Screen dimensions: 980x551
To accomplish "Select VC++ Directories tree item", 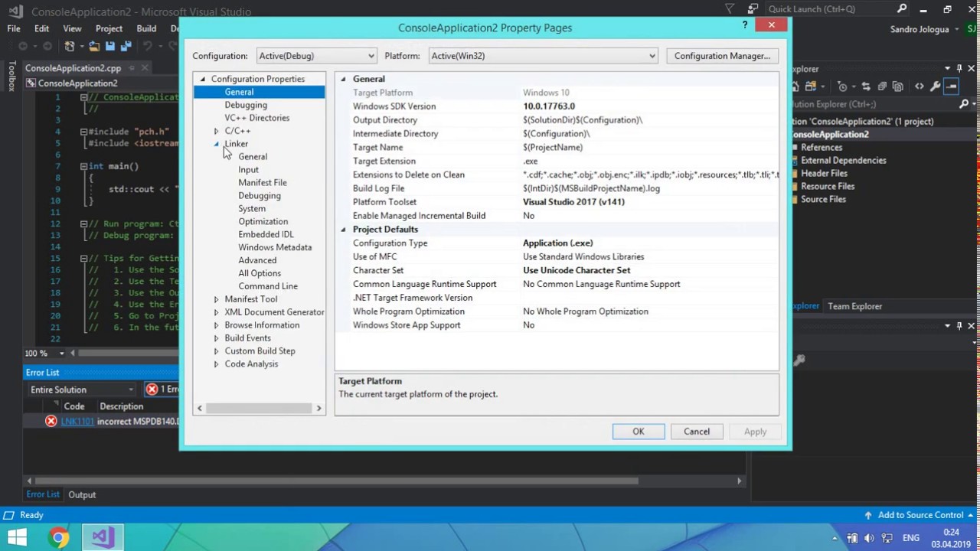I will point(256,118).
